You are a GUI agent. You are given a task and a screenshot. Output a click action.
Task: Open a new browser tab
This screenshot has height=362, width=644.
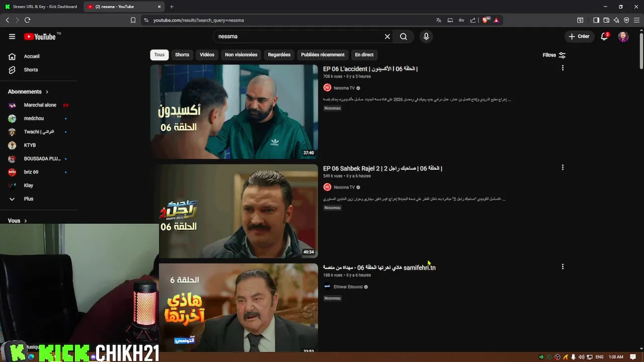pos(172,7)
